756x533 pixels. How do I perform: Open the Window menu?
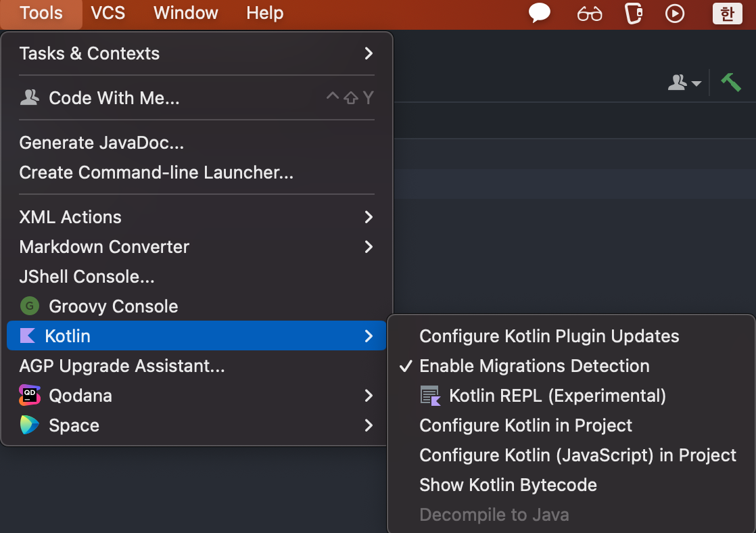pos(186,13)
